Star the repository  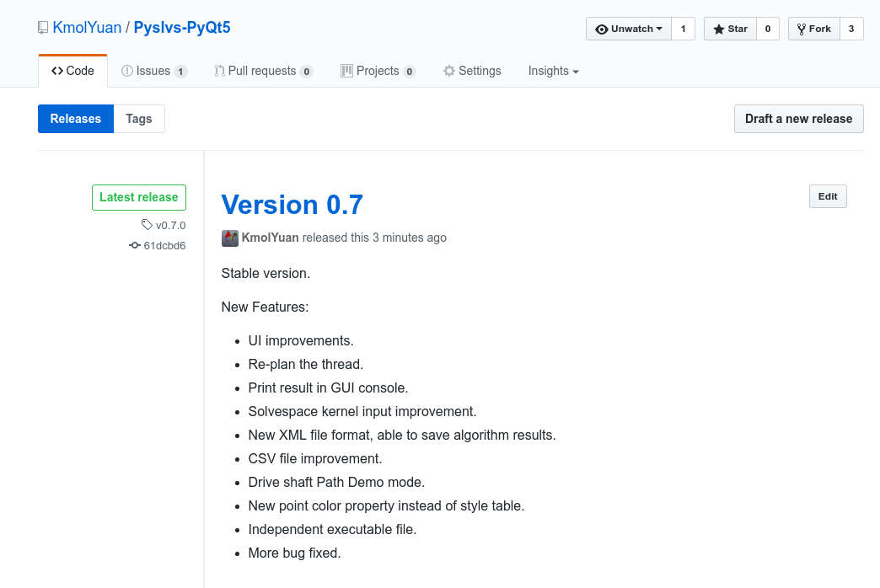click(730, 29)
